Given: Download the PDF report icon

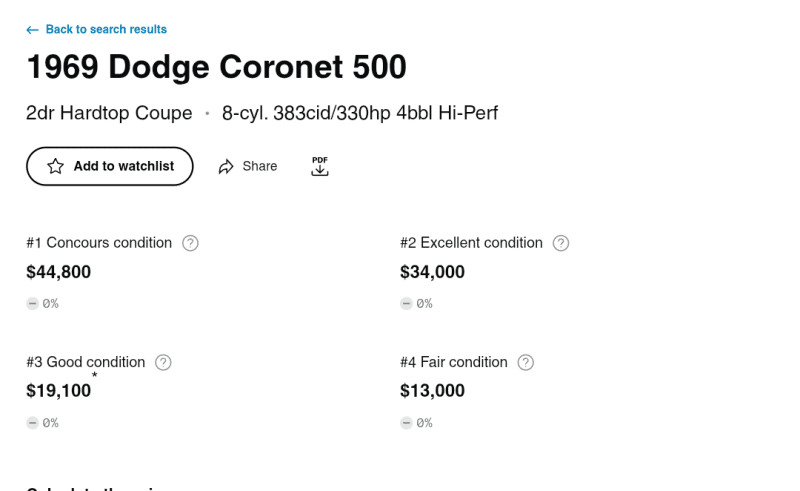Looking at the screenshot, I should 320,166.
